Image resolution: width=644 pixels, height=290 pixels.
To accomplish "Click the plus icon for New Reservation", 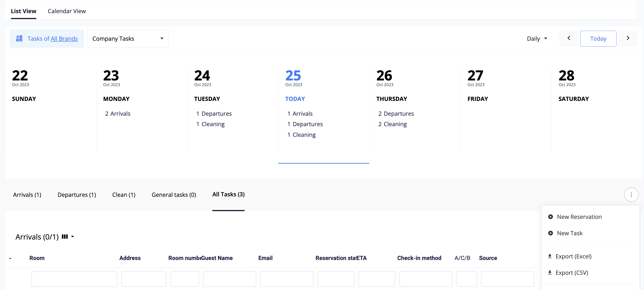I will pyautogui.click(x=550, y=217).
